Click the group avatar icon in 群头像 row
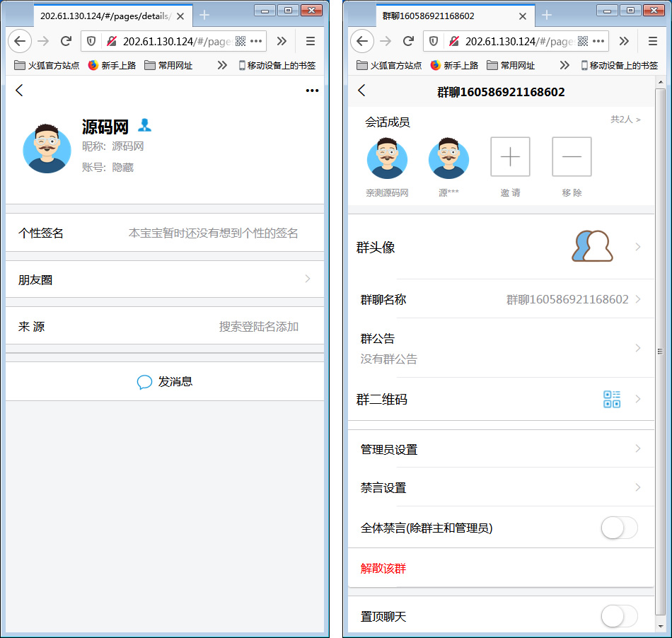The width and height of the screenshot is (672, 638). 592,246
